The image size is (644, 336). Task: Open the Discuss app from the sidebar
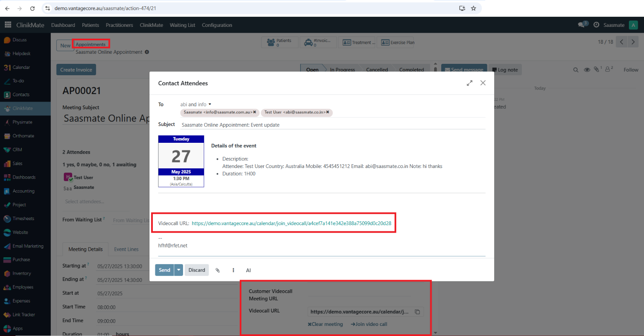point(18,39)
